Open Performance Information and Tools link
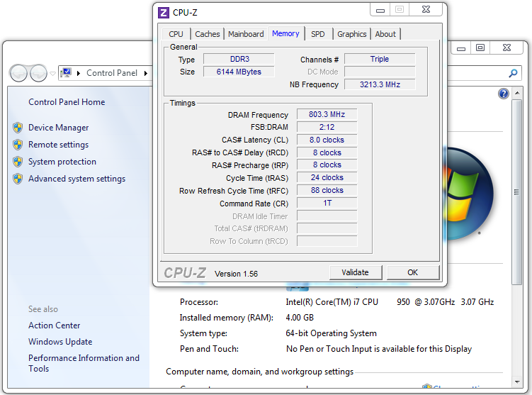Viewport: 532px width, 395px height. pos(84,363)
